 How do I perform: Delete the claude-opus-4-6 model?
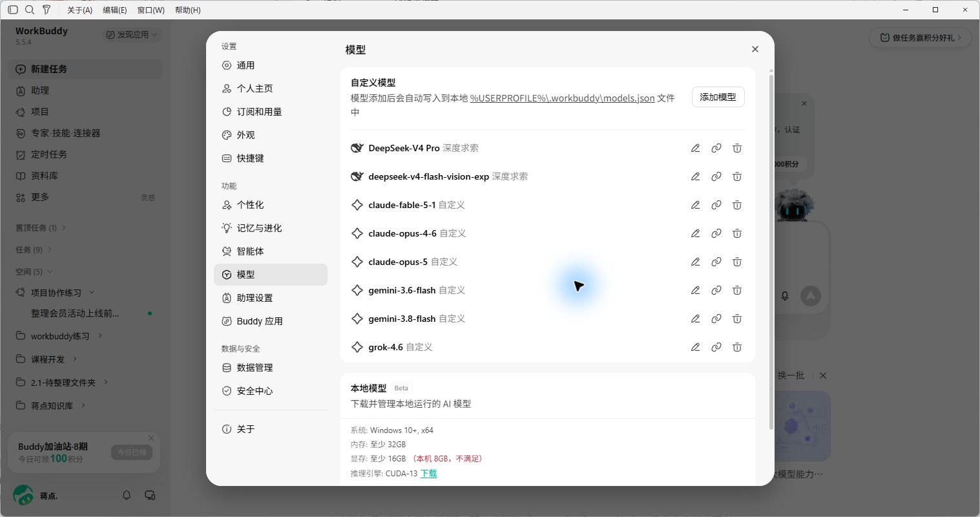pyautogui.click(x=736, y=233)
